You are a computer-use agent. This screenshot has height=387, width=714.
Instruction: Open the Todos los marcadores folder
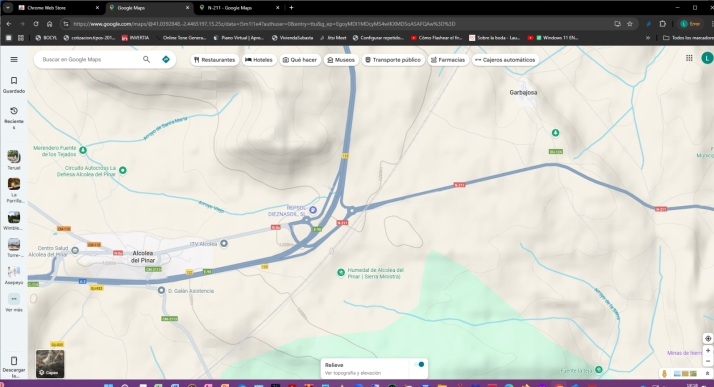pos(688,38)
